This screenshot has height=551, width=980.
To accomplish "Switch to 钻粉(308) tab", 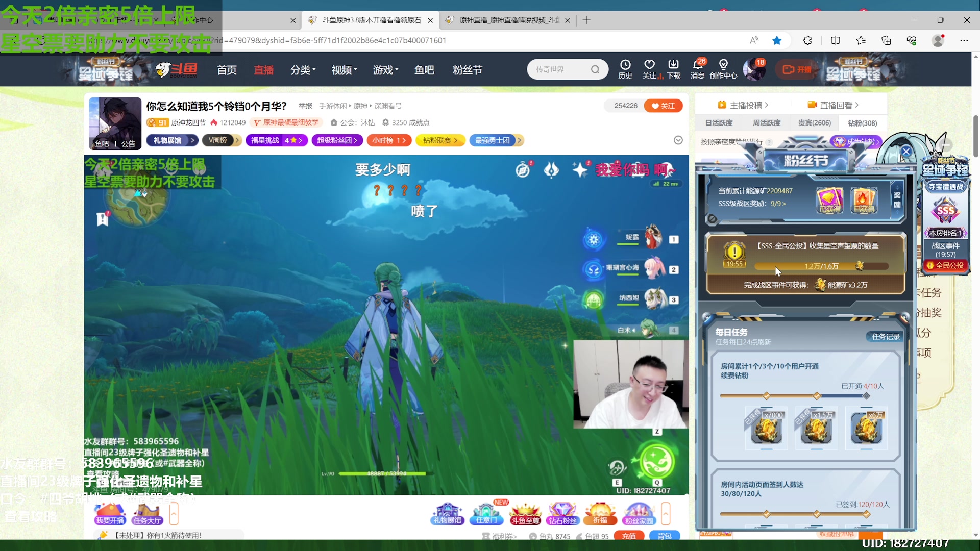I will pos(863,123).
